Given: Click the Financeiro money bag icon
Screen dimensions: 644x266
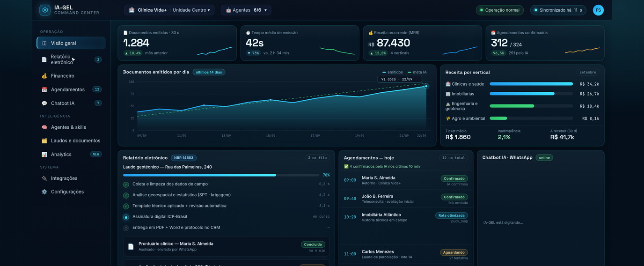Looking at the screenshot, I should point(44,76).
